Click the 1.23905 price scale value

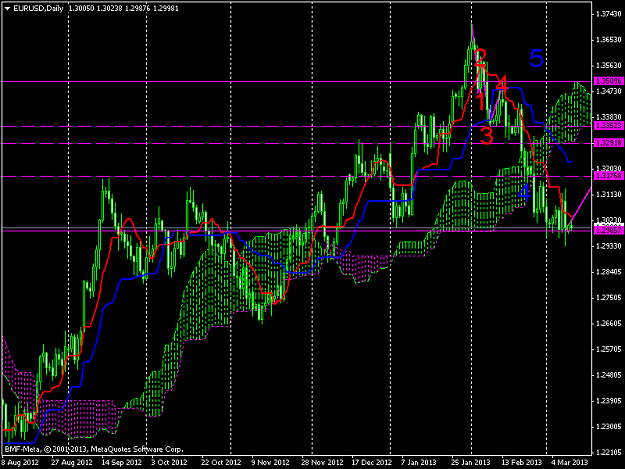click(609, 401)
